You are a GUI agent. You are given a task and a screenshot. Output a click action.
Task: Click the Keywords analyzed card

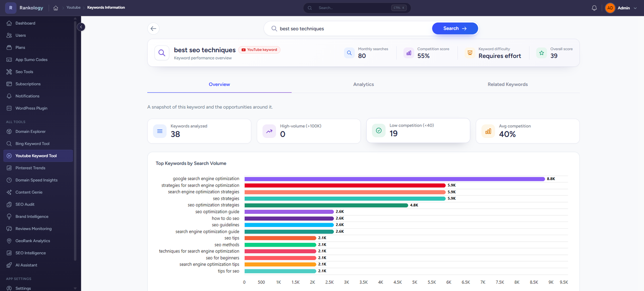point(199,131)
